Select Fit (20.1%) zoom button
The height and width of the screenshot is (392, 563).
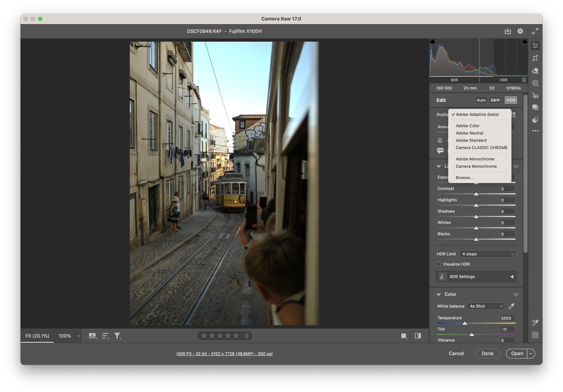[x=37, y=336]
